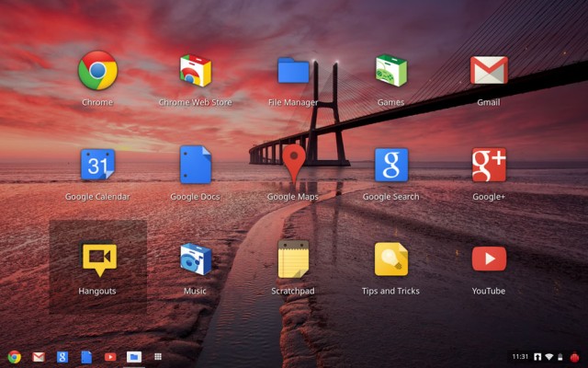The height and width of the screenshot is (368, 588).
Task: Open the Music app
Action: click(x=195, y=260)
